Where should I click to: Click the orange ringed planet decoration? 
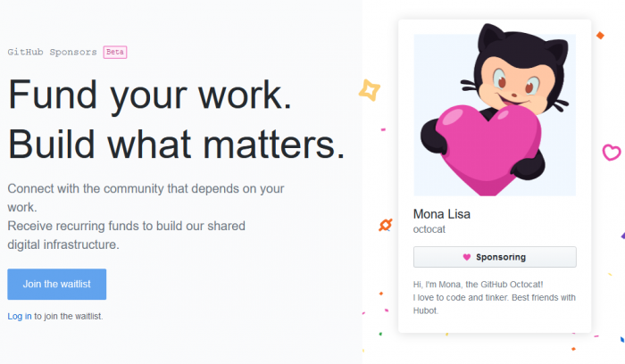(x=386, y=224)
